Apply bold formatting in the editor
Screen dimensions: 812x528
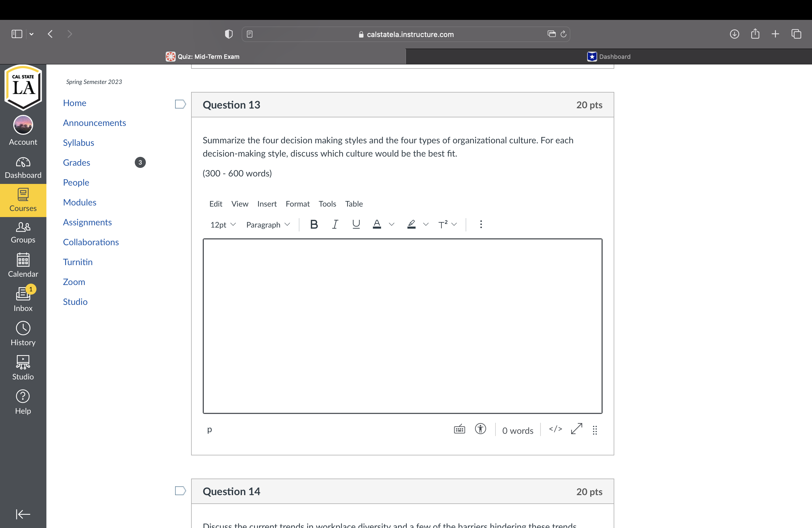click(314, 224)
